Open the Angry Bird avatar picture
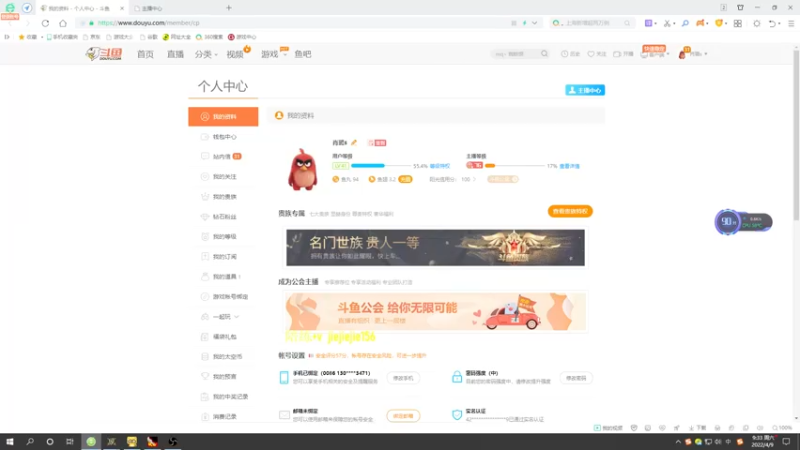Screen dimensions: 800x450 click(x=303, y=169)
